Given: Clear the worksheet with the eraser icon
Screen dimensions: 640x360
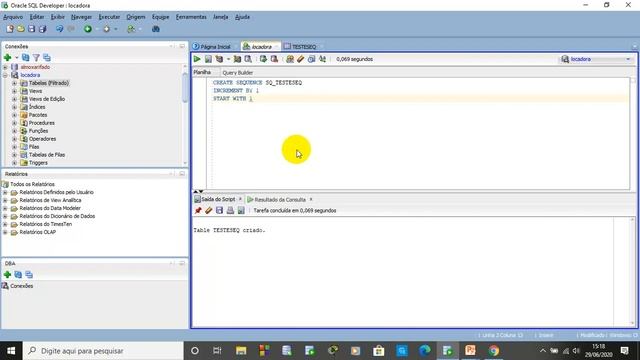Looking at the screenshot, I should (x=300, y=59).
